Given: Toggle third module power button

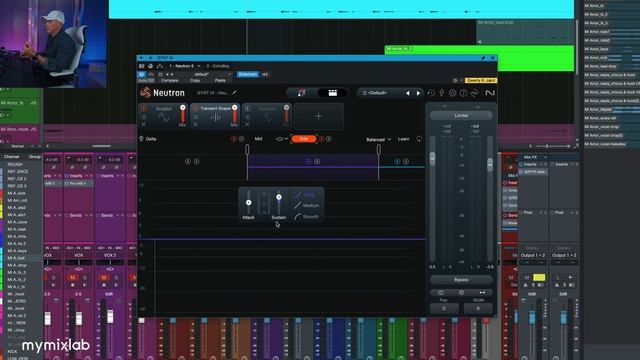Looking at the screenshot, I should 247,109.
